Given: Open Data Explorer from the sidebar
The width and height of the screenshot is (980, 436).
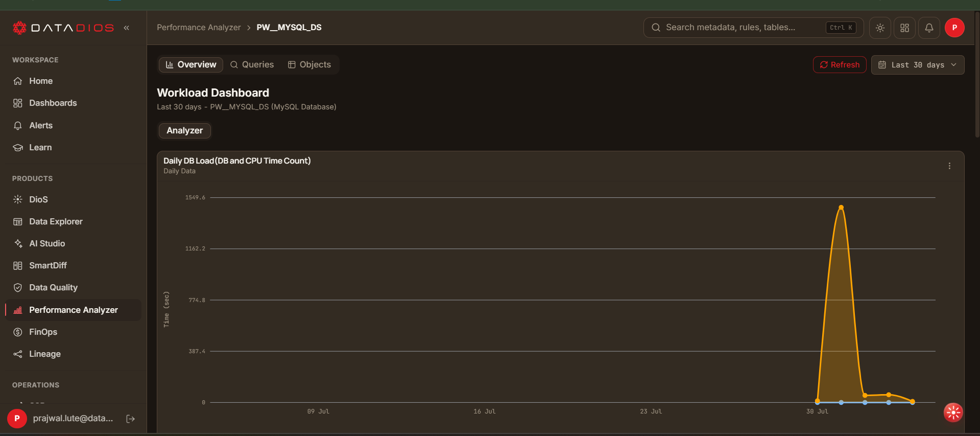Looking at the screenshot, I should click(73, 221).
